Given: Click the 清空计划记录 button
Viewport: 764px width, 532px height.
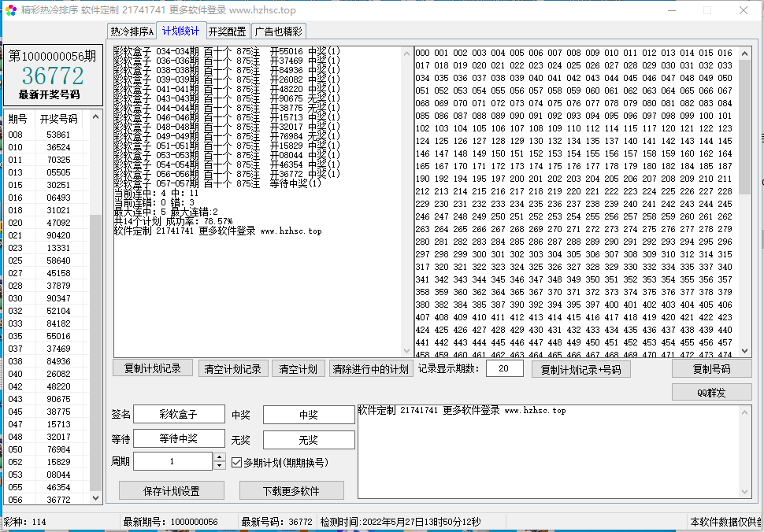Looking at the screenshot, I should tap(233, 369).
